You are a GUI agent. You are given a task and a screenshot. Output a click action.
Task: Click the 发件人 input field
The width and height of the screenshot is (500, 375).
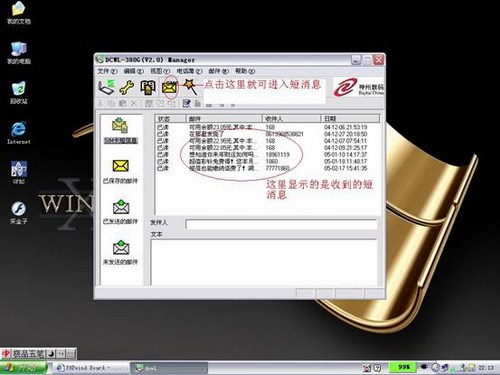pyautogui.click(x=281, y=224)
